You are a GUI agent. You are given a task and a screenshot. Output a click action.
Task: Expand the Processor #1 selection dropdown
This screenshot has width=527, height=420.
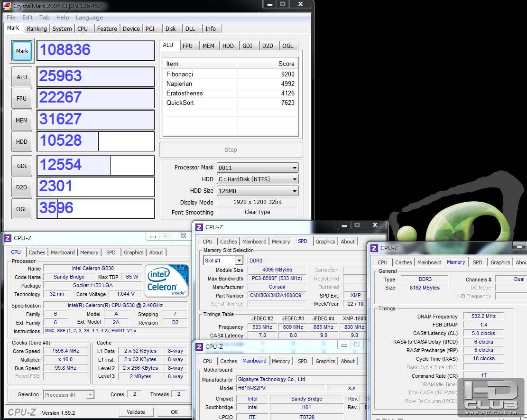tap(90, 395)
